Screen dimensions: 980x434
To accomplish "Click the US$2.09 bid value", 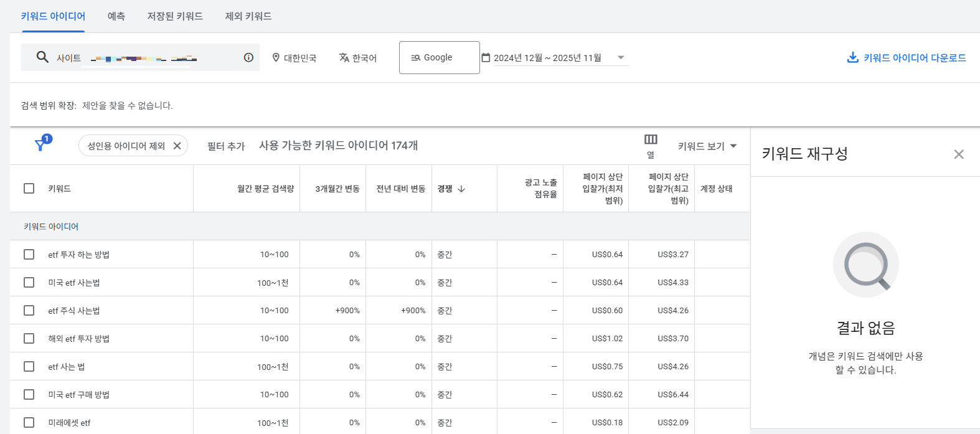I will pyautogui.click(x=673, y=422).
